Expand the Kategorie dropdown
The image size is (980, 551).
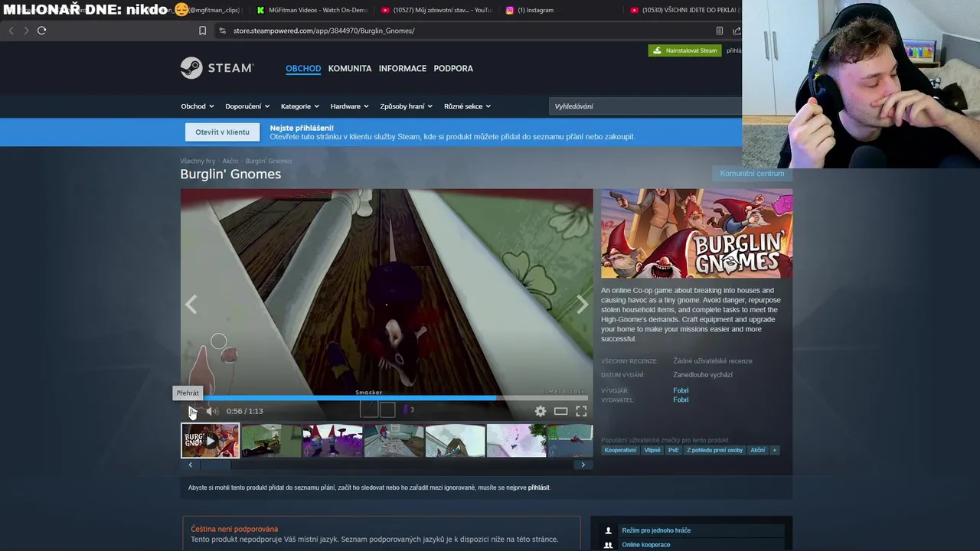[300, 106]
